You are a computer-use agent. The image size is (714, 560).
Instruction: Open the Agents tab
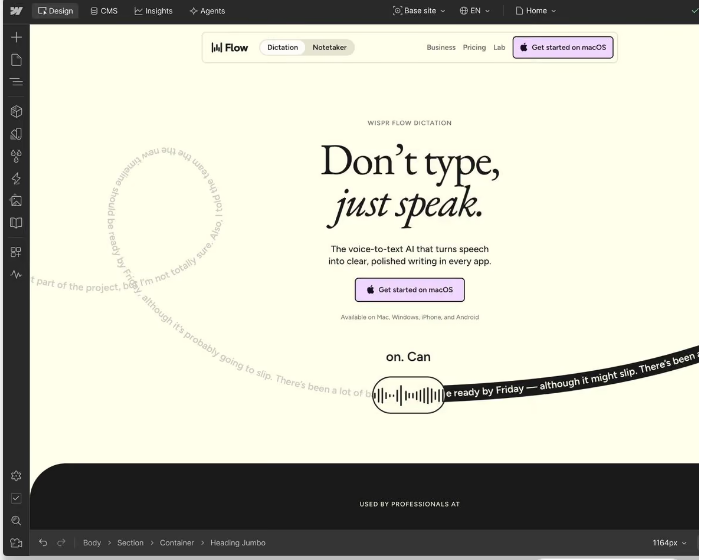click(207, 11)
